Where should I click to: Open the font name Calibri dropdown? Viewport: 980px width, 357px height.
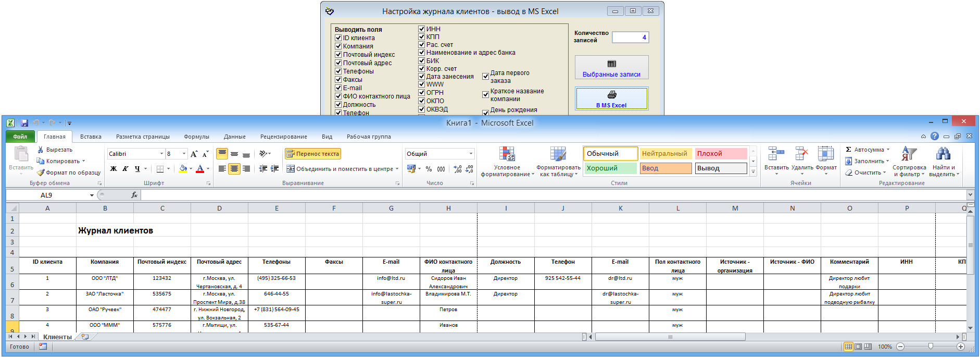coord(161,154)
